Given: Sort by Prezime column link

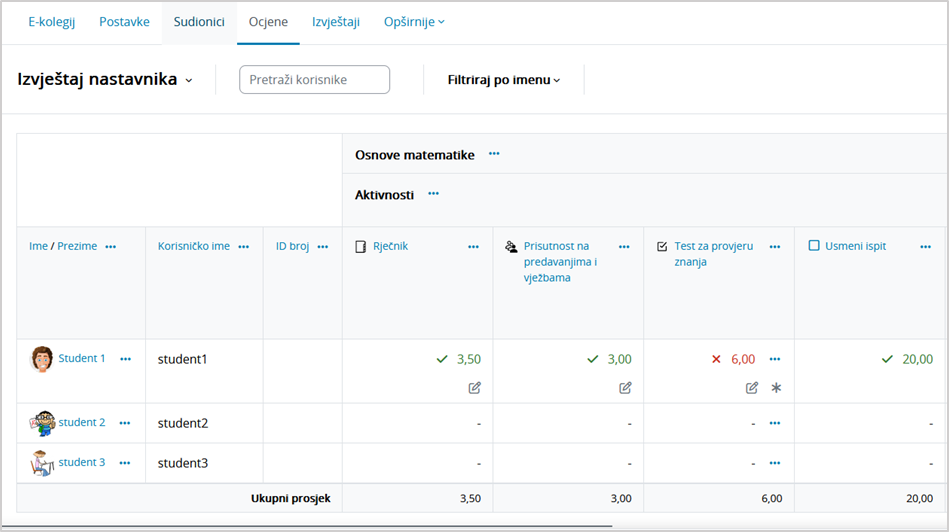Looking at the screenshot, I should pyautogui.click(x=77, y=246).
